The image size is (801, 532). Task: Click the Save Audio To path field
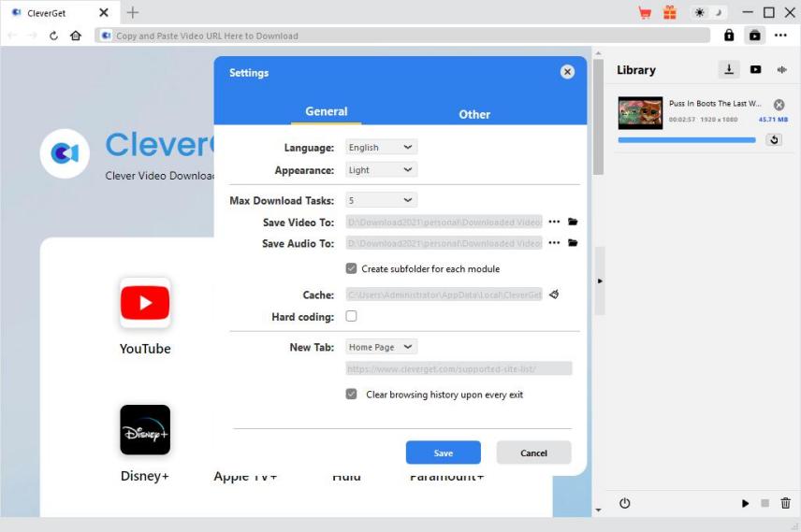click(444, 243)
